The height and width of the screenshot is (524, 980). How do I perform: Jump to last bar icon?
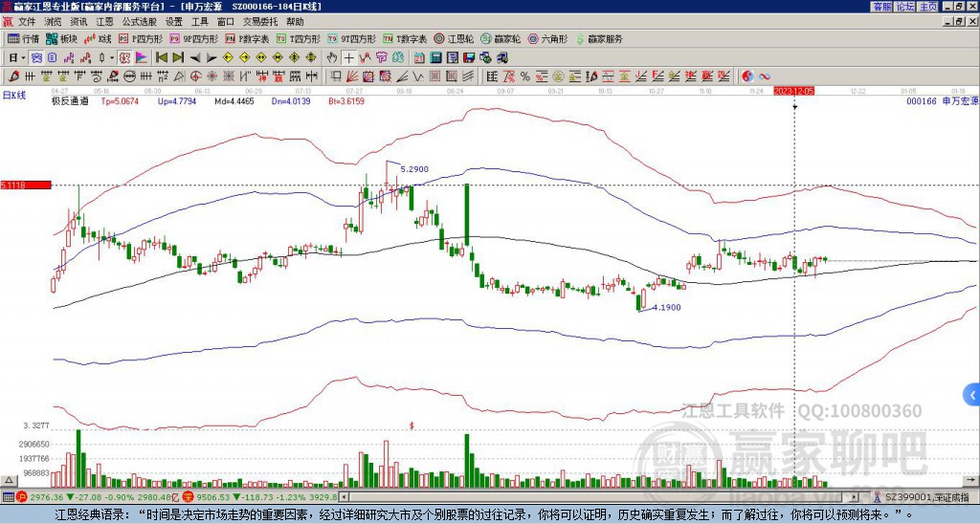(x=178, y=57)
